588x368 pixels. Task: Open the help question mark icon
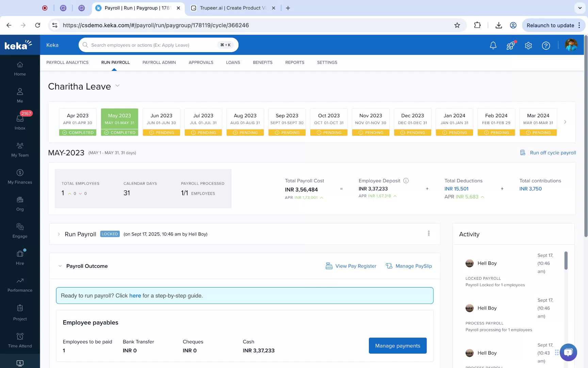coord(546,45)
